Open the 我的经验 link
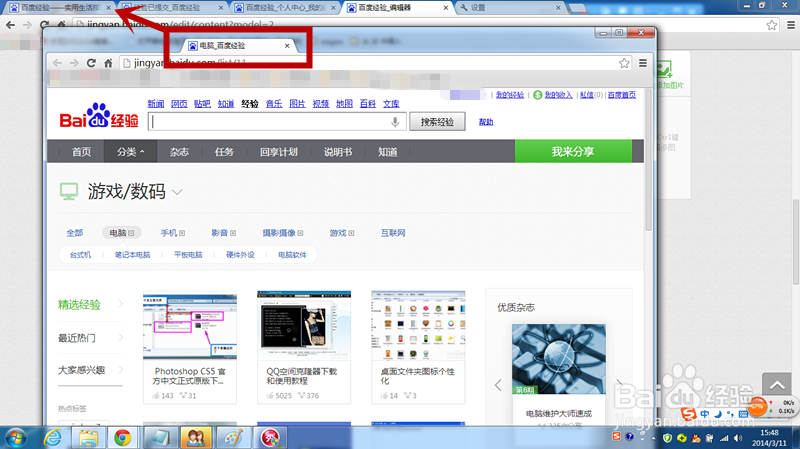Image resolution: width=800 pixels, height=449 pixels. pos(510,95)
